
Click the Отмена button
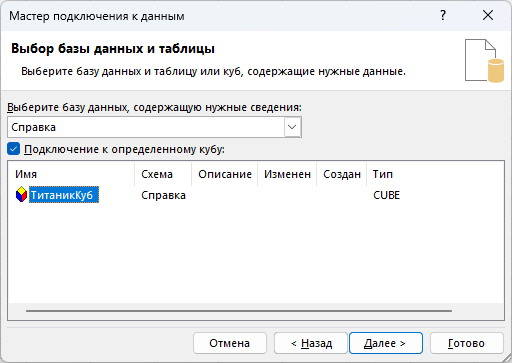230,343
